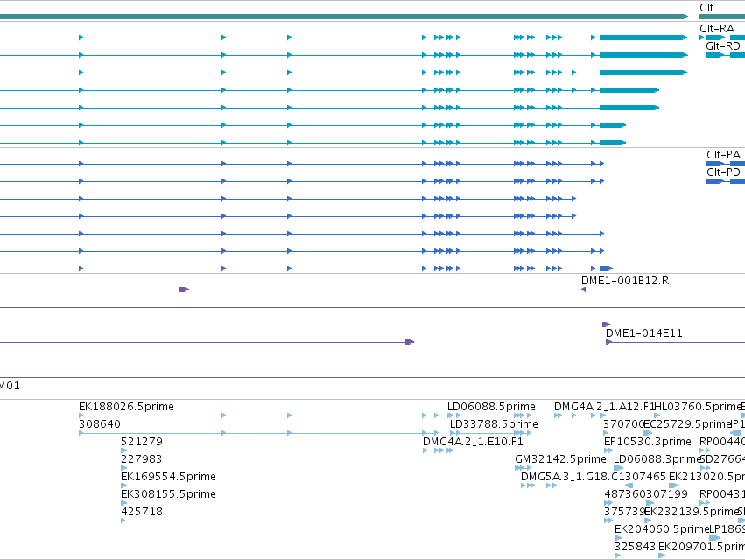Open the EK308155.5prime EST label
Viewport: 745px width, 560px height.
click(x=168, y=494)
